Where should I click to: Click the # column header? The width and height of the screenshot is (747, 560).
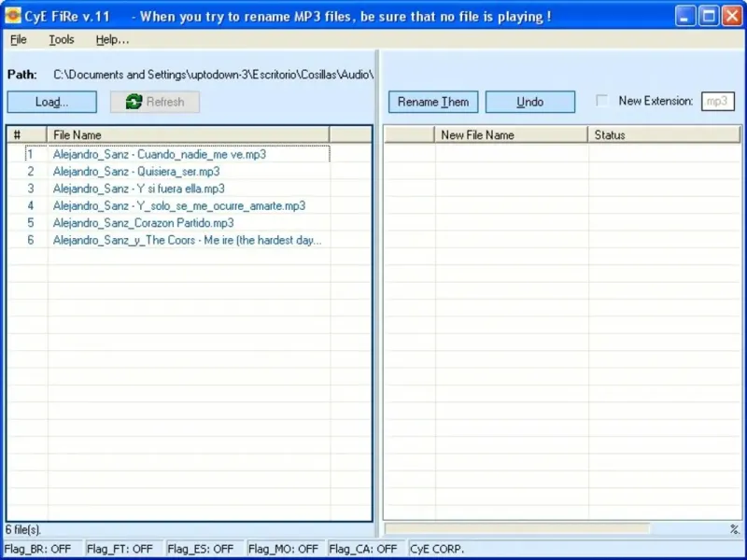pyautogui.click(x=27, y=134)
